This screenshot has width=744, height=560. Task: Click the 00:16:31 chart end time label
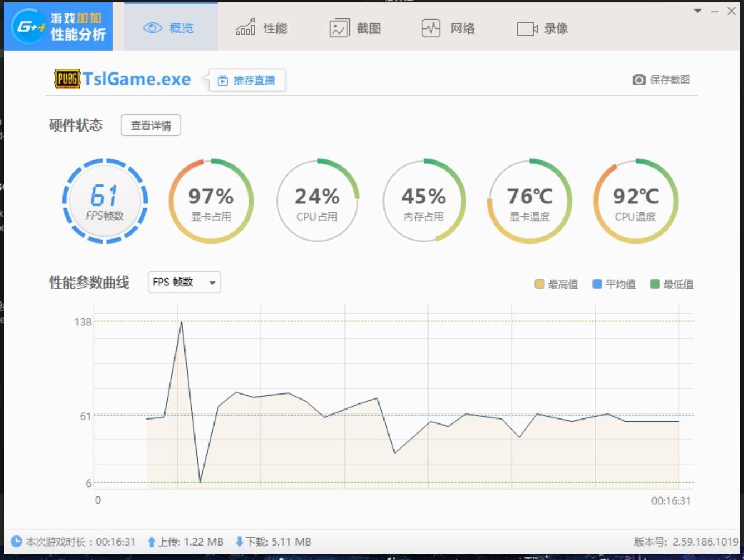(x=671, y=501)
